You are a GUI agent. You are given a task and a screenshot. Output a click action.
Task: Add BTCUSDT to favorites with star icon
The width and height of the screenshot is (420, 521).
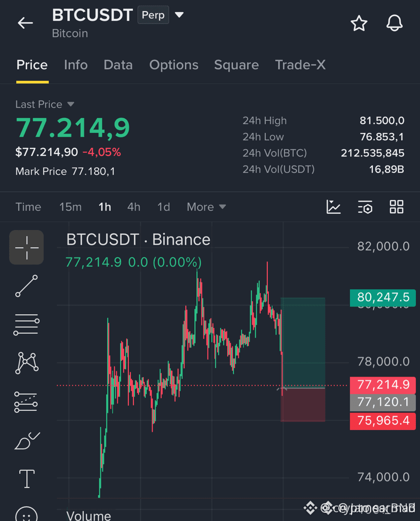point(359,23)
